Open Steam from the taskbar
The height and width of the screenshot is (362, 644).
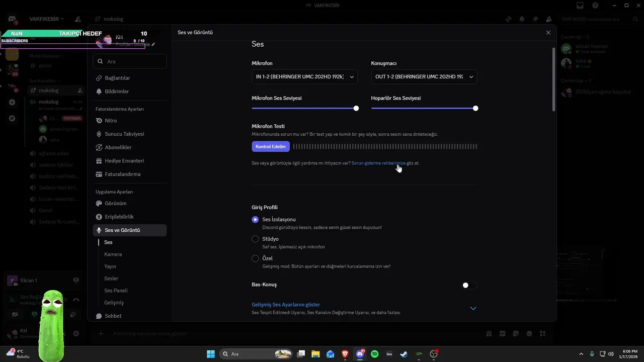point(404,354)
